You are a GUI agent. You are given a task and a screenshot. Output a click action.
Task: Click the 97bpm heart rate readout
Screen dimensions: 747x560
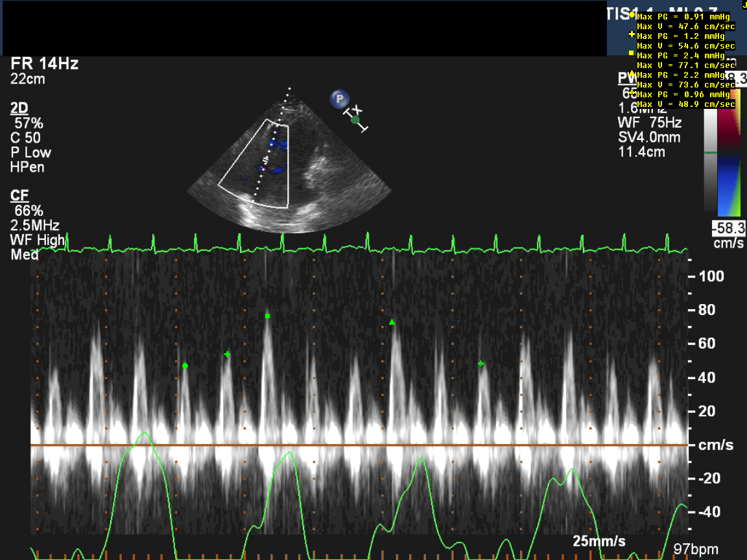point(691,550)
